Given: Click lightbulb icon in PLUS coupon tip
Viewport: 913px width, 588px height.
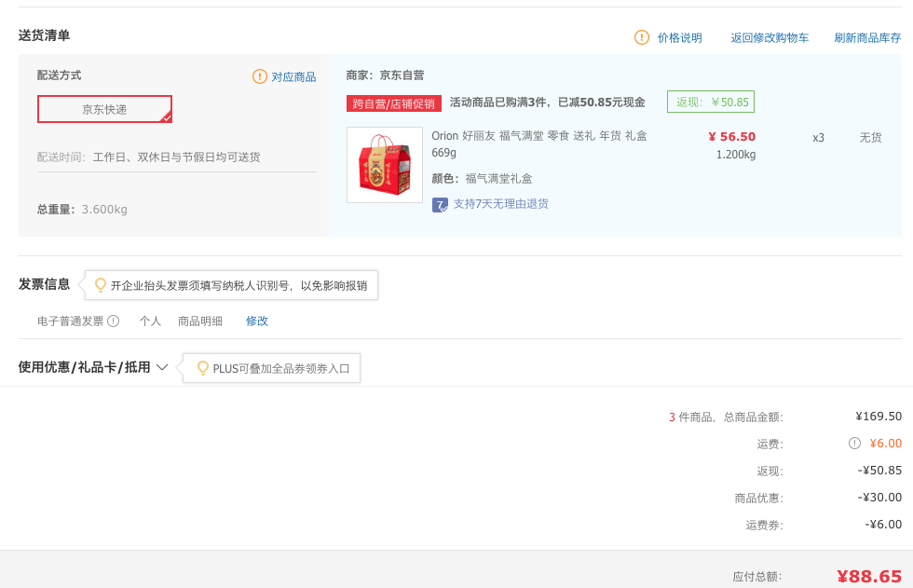Looking at the screenshot, I should click(x=203, y=368).
